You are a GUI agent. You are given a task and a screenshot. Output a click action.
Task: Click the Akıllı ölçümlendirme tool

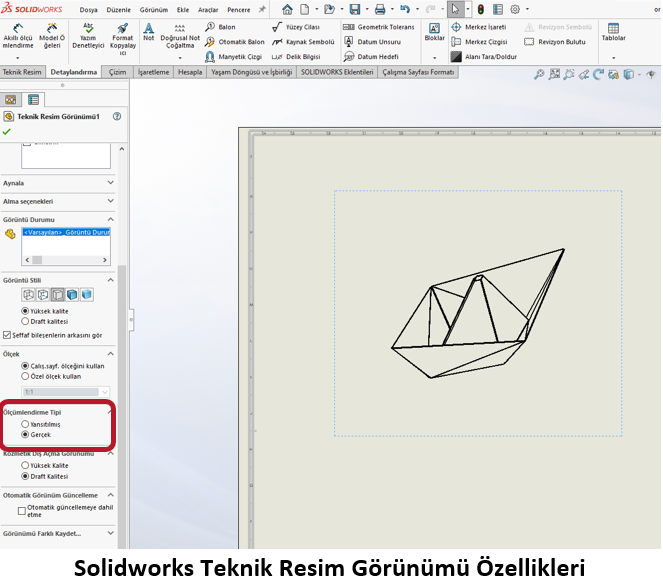pos(18,37)
